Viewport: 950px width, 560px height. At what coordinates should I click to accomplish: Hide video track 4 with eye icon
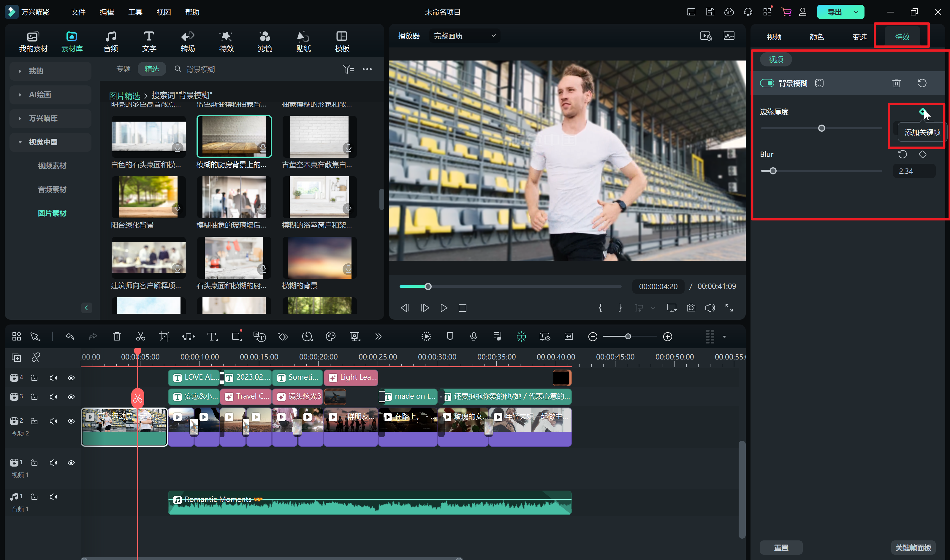tap(71, 378)
